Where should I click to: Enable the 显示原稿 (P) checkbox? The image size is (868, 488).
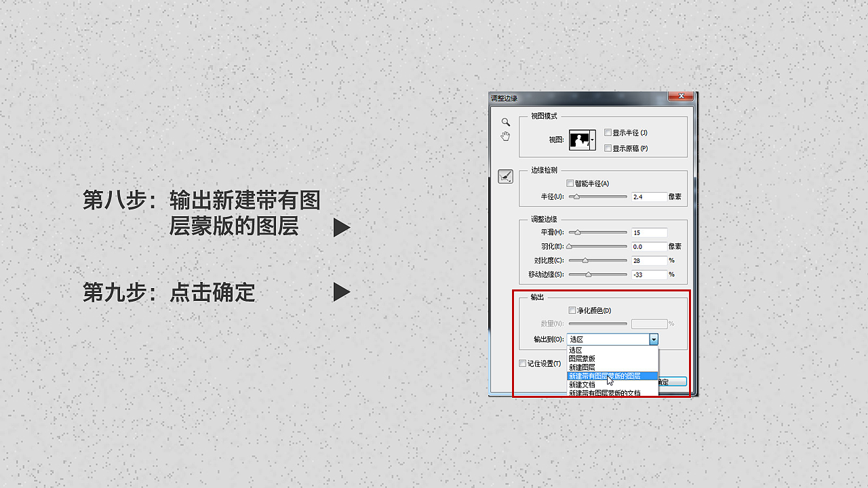pos(608,148)
